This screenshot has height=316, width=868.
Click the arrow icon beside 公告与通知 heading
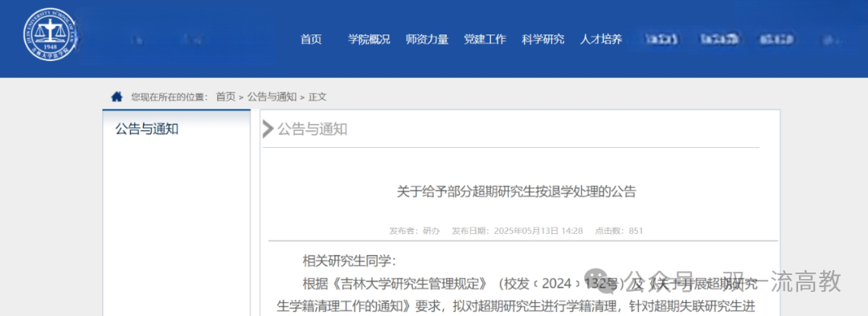click(x=268, y=129)
